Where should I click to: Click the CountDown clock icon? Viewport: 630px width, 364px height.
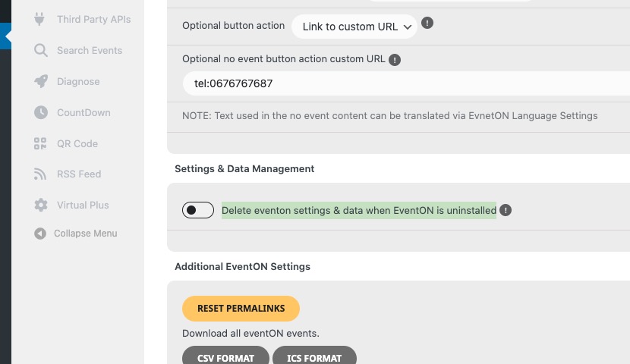[40, 112]
